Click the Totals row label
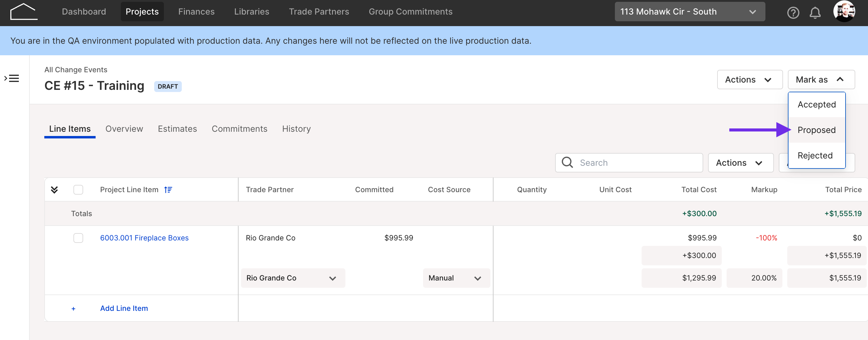The image size is (868, 340). [82, 214]
